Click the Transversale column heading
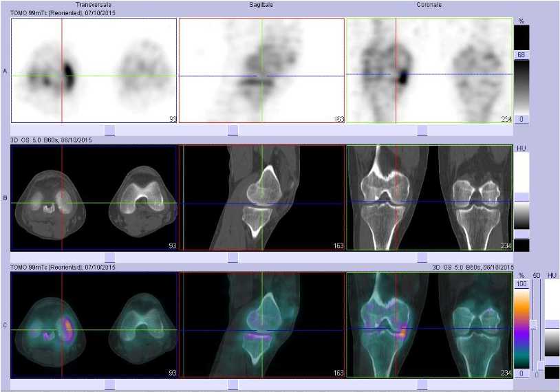The image size is (560, 392). click(94, 5)
